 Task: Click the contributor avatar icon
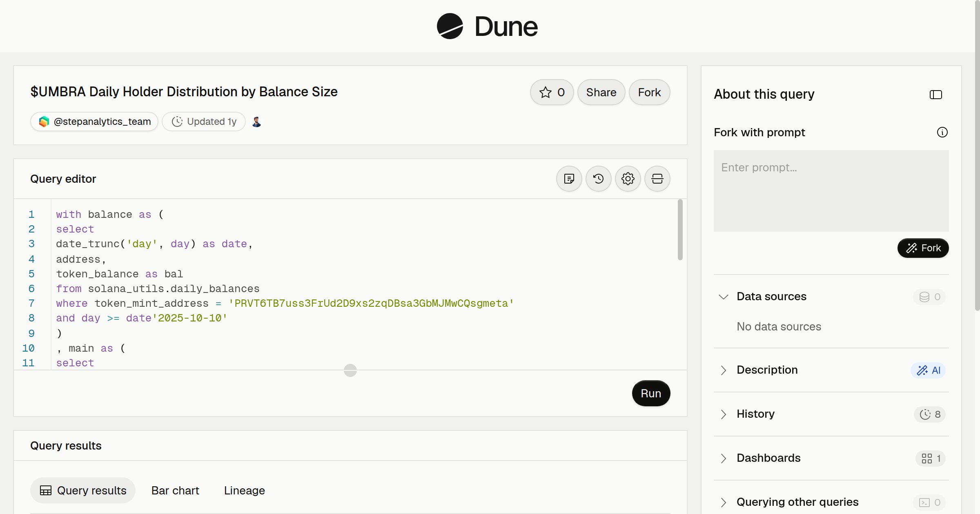pos(256,122)
